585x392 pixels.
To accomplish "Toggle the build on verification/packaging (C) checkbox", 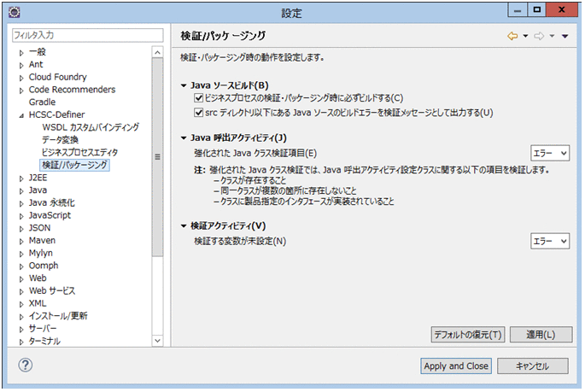I will pos(198,98).
